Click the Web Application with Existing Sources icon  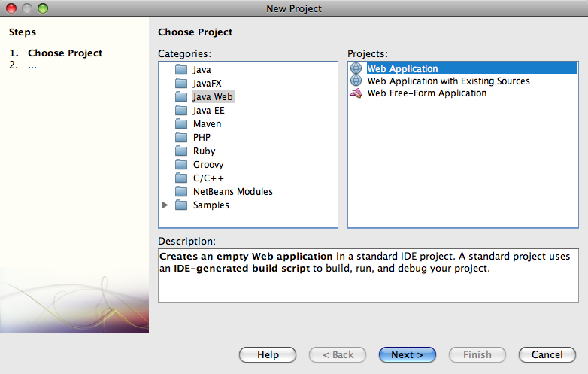click(x=356, y=81)
